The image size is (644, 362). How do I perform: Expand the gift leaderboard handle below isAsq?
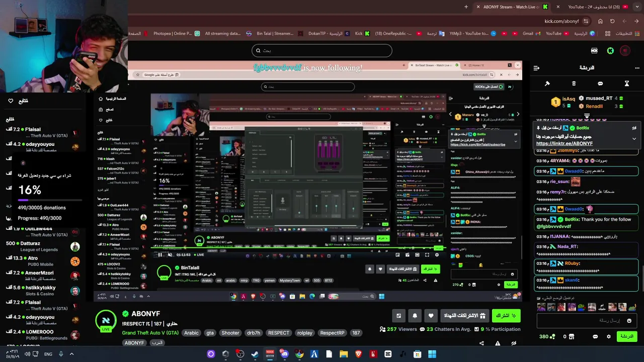tap(587, 116)
